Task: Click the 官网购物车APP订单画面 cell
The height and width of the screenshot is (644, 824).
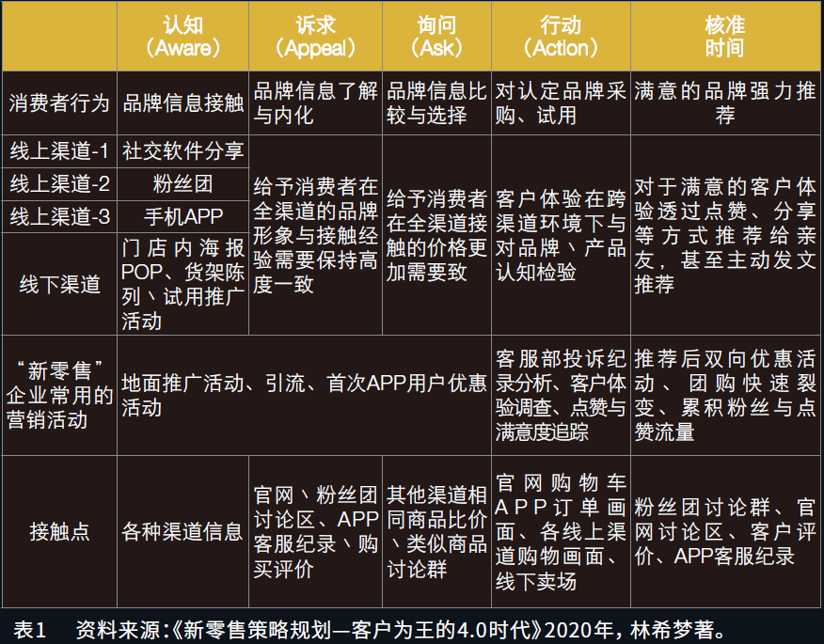Action: tap(561, 531)
